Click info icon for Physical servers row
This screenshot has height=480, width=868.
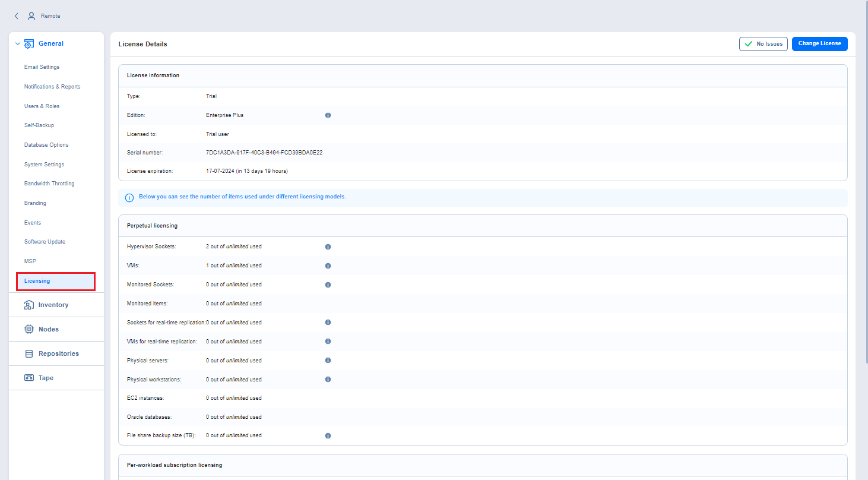(x=328, y=361)
